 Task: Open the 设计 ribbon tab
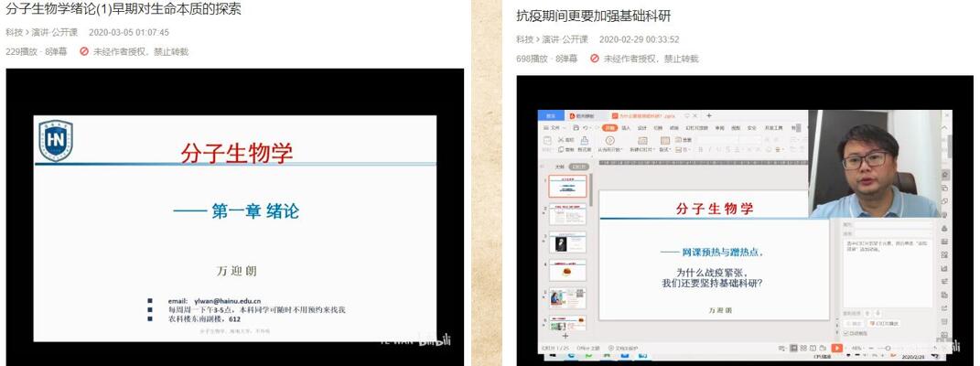click(641, 127)
